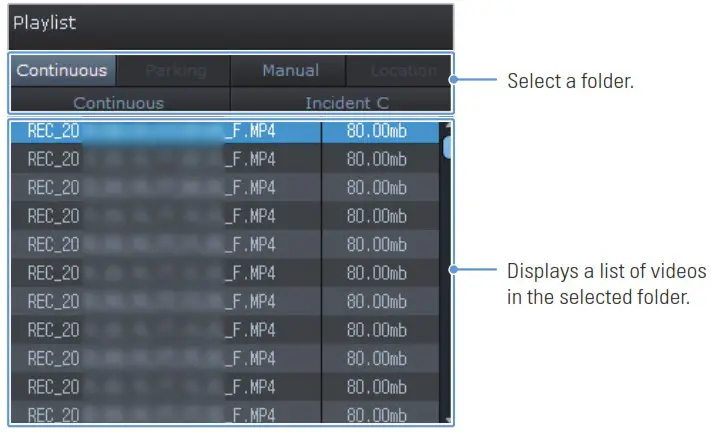Click the Playlist panel title
This screenshot has height=432, width=711.
click(x=45, y=22)
